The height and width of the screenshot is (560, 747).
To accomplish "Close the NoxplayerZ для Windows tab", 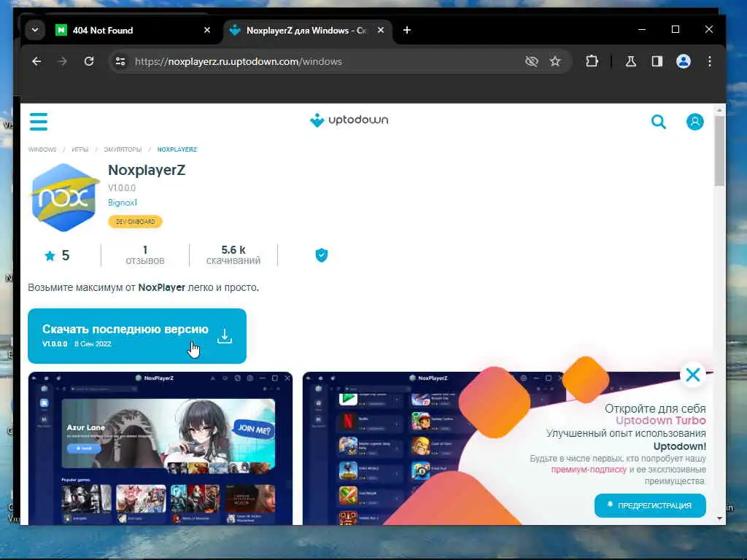I will click(x=381, y=30).
